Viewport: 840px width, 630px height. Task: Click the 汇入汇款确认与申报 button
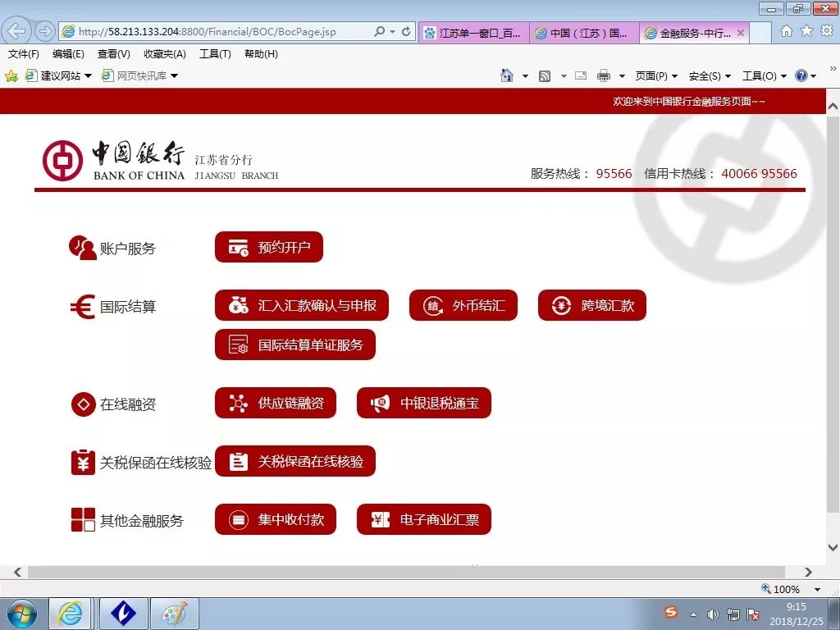click(x=299, y=304)
